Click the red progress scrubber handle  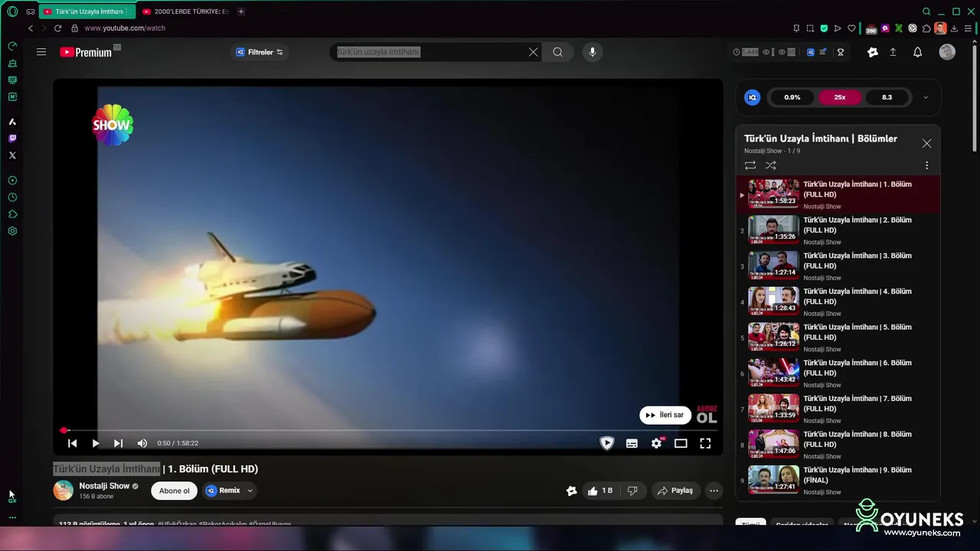pos(64,431)
